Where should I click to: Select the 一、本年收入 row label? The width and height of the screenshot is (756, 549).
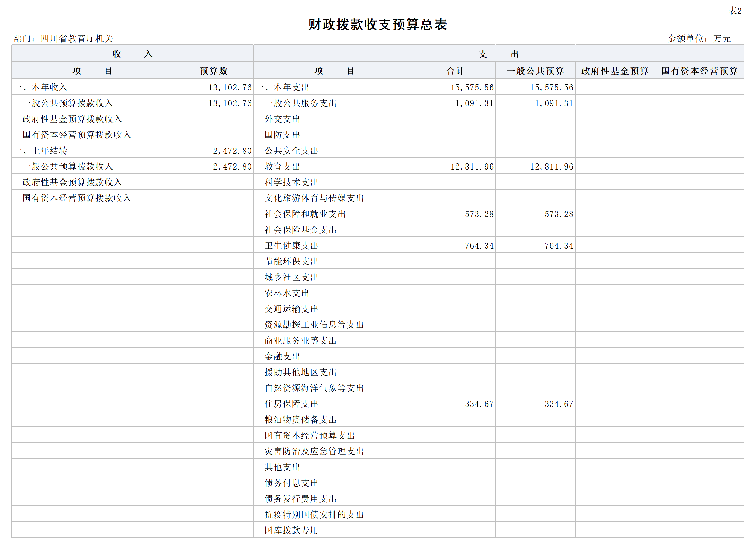pyautogui.click(x=40, y=87)
